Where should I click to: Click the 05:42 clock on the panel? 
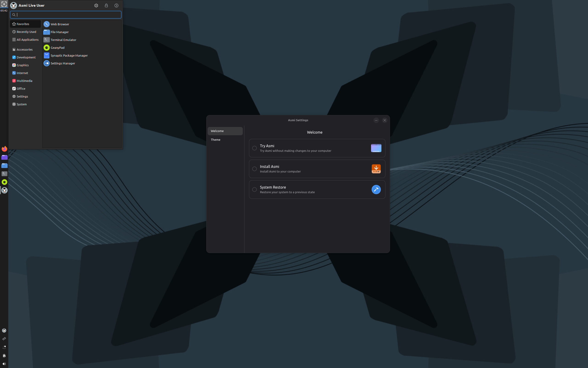point(4,11)
